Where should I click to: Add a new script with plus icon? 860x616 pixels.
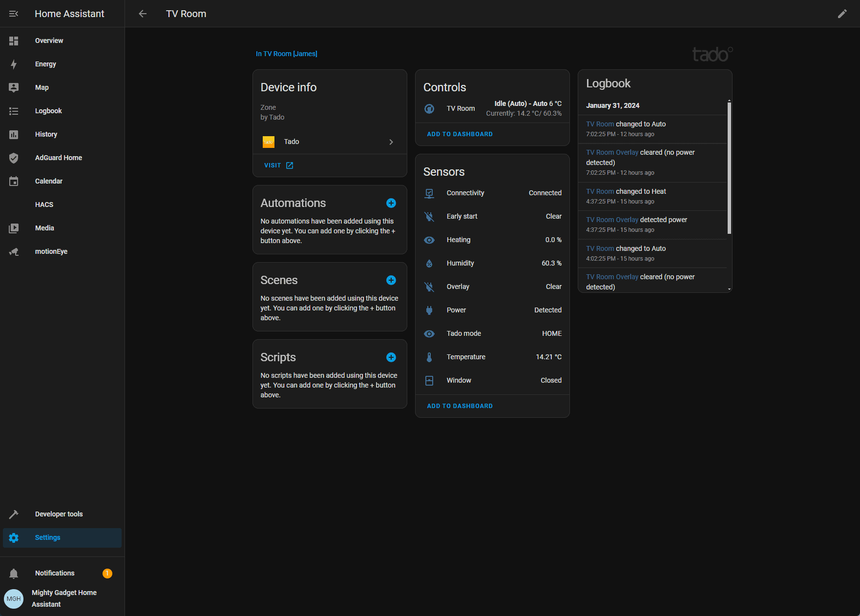pos(391,357)
